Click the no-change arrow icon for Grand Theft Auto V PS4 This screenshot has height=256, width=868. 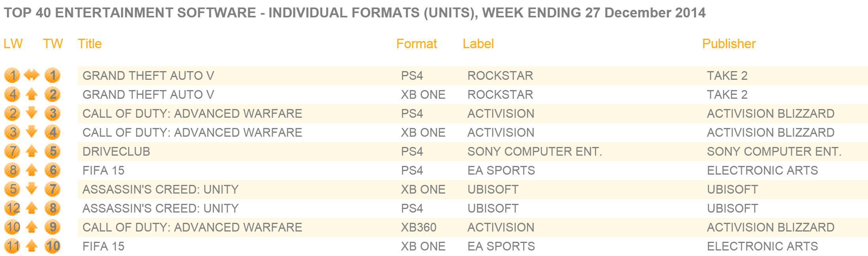[32, 75]
